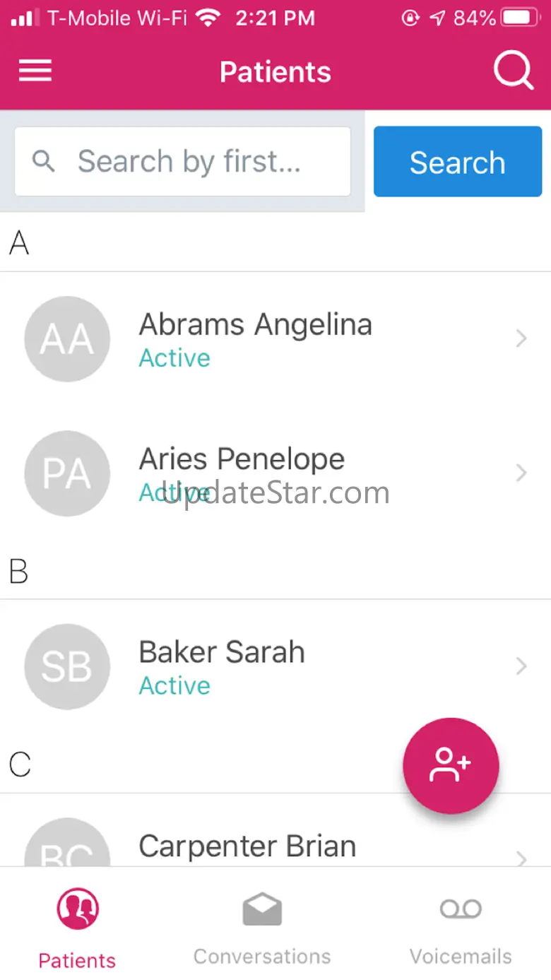
Task: Tap Baker Sarah's chevron arrow
Action: (521, 666)
